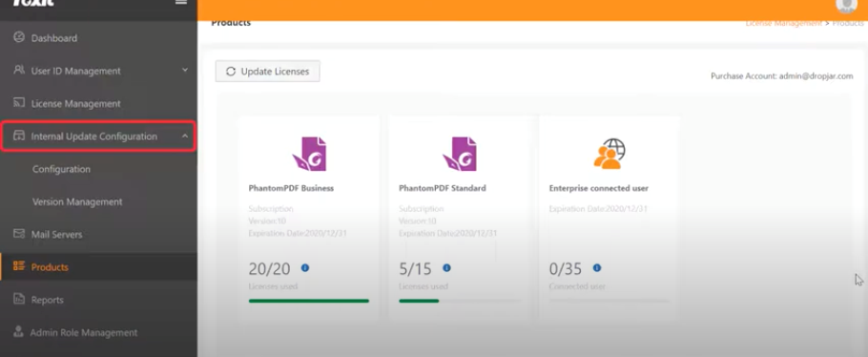Image resolution: width=868 pixels, height=357 pixels.
Task: Click the PhantomPDF Standard progress bar
Action: click(460, 301)
